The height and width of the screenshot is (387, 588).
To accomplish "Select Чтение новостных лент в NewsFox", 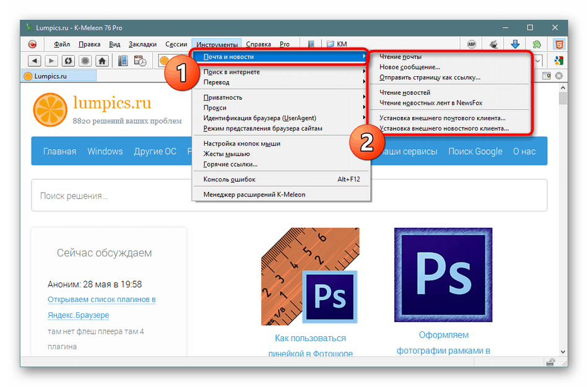I will coord(449,103).
